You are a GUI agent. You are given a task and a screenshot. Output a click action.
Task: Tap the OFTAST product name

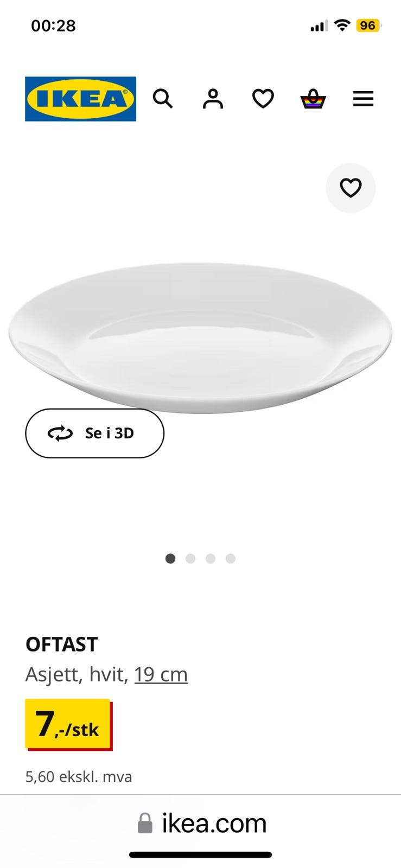pyautogui.click(x=61, y=644)
